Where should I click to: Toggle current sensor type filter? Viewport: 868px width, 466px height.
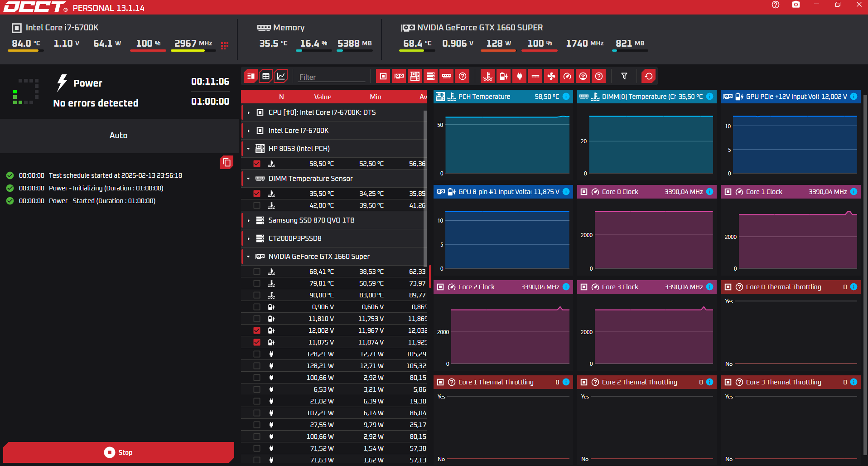tap(535, 76)
